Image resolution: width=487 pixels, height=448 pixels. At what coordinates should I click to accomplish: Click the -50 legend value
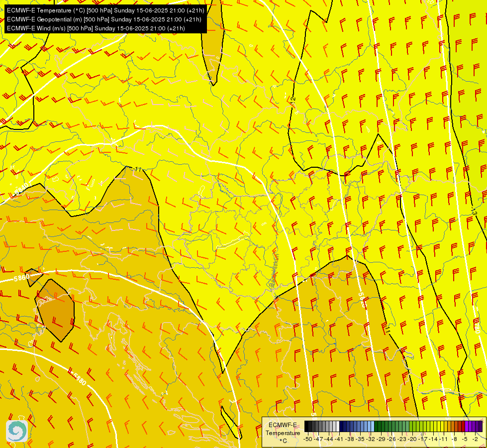click(x=307, y=439)
